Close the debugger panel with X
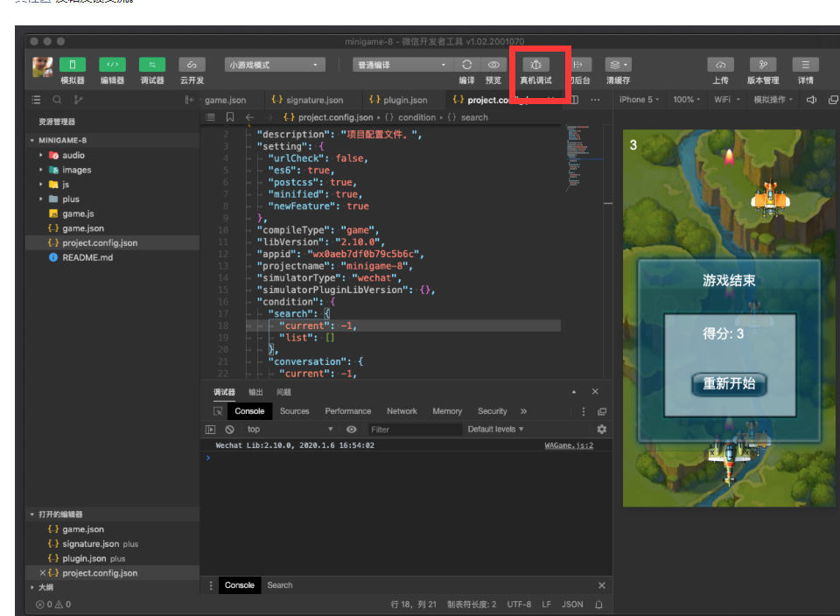Screen dimensions: 840x616 click(x=595, y=391)
